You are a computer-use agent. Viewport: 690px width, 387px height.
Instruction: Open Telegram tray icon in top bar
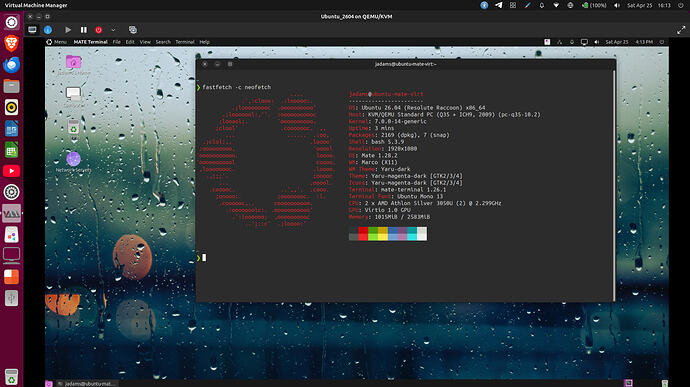click(x=499, y=5)
